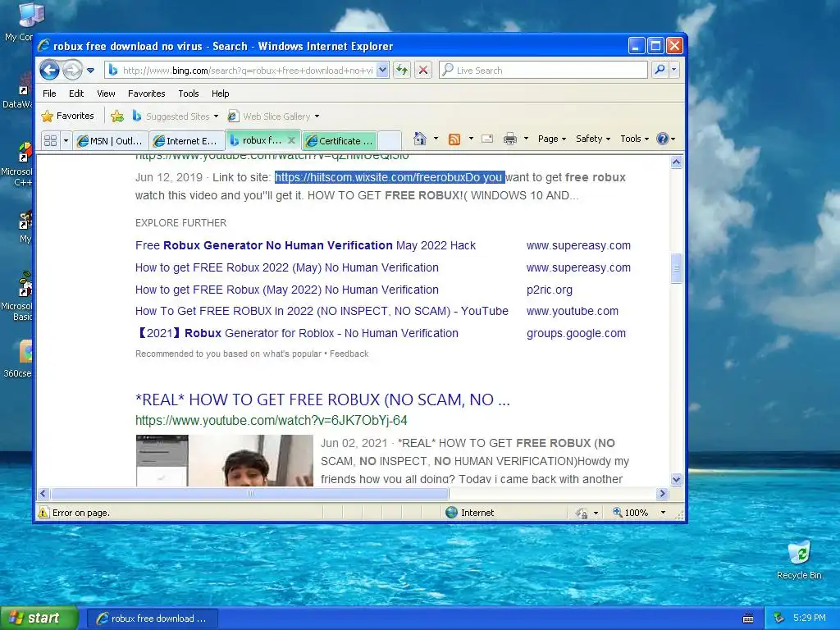
Task: Click the 100% zoom level button
Action: click(x=631, y=513)
